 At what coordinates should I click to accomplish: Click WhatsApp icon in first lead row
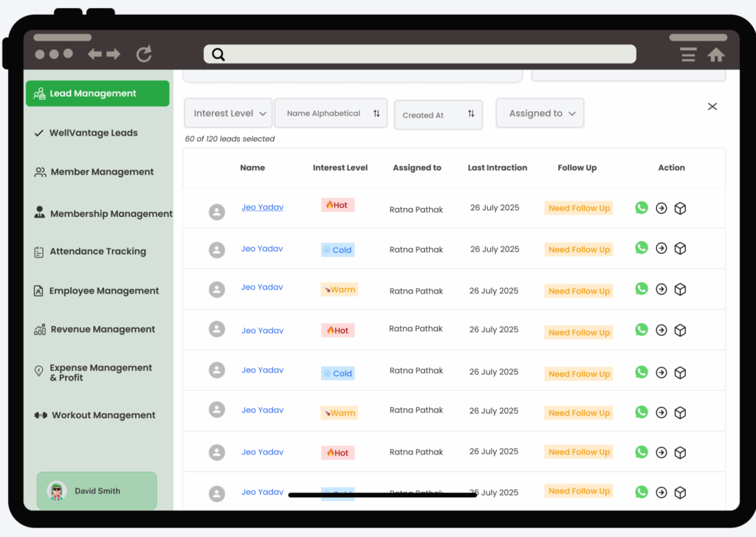pos(641,208)
